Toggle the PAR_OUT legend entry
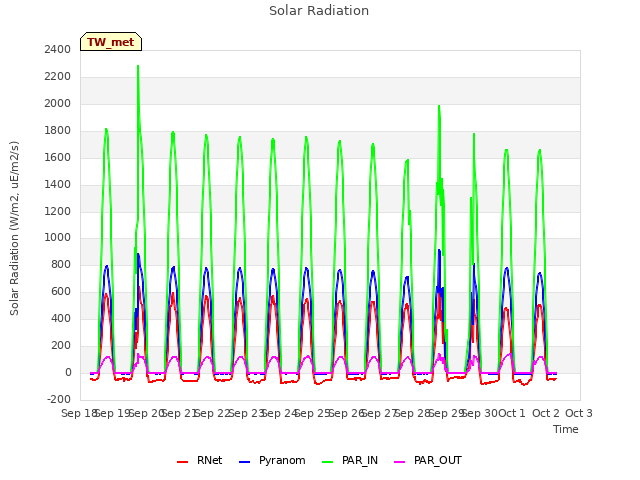This screenshot has height=480, width=640. pyautogui.click(x=428, y=460)
